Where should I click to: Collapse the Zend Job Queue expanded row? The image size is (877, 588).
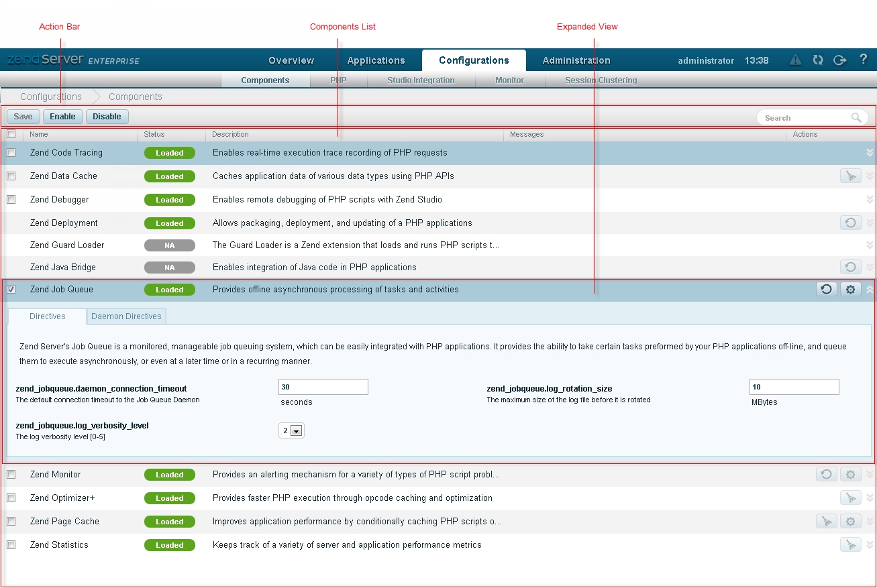pos(870,290)
